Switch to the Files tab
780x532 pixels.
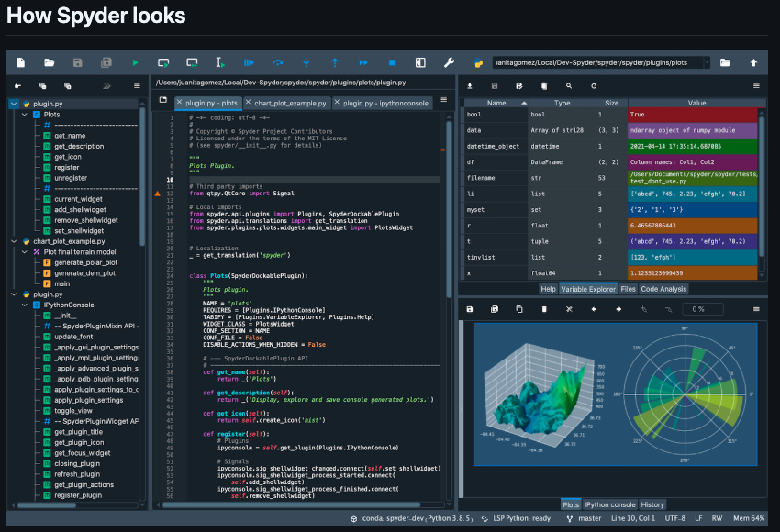(x=628, y=289)
